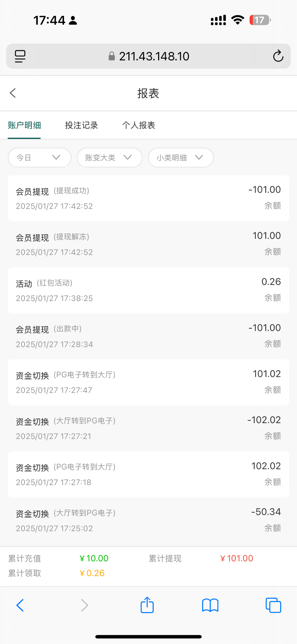Tap Safari's back navigation arrow

20,605
